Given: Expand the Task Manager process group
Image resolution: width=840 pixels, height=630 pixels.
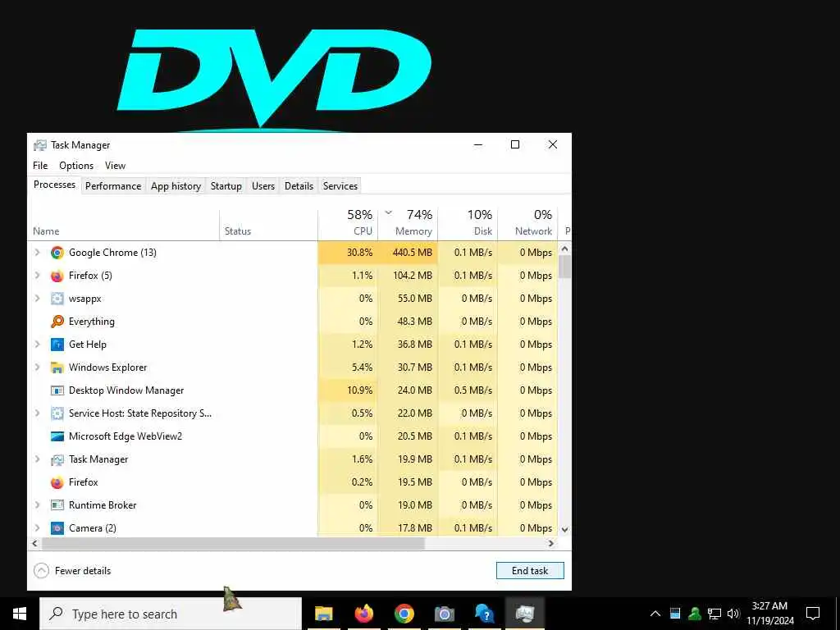Looking at the screenshot, I should (37, 459).
